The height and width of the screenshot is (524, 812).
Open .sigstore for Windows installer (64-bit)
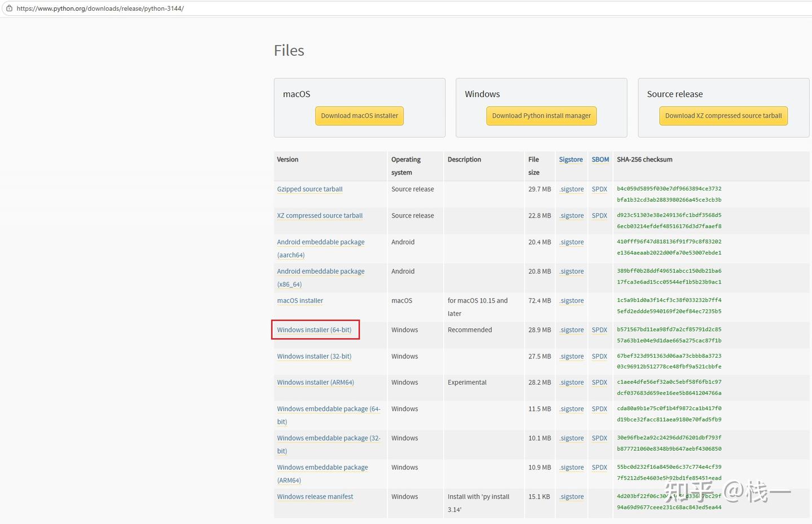[572, 330]
